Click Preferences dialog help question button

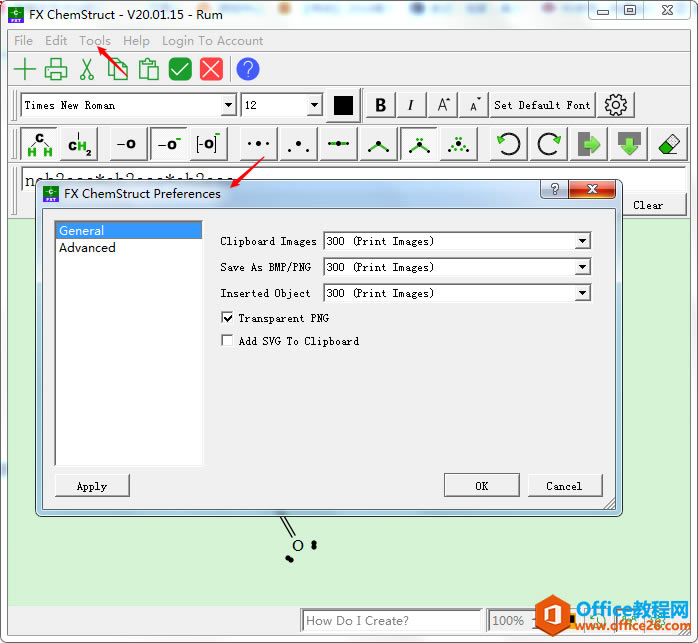(554, 189)
